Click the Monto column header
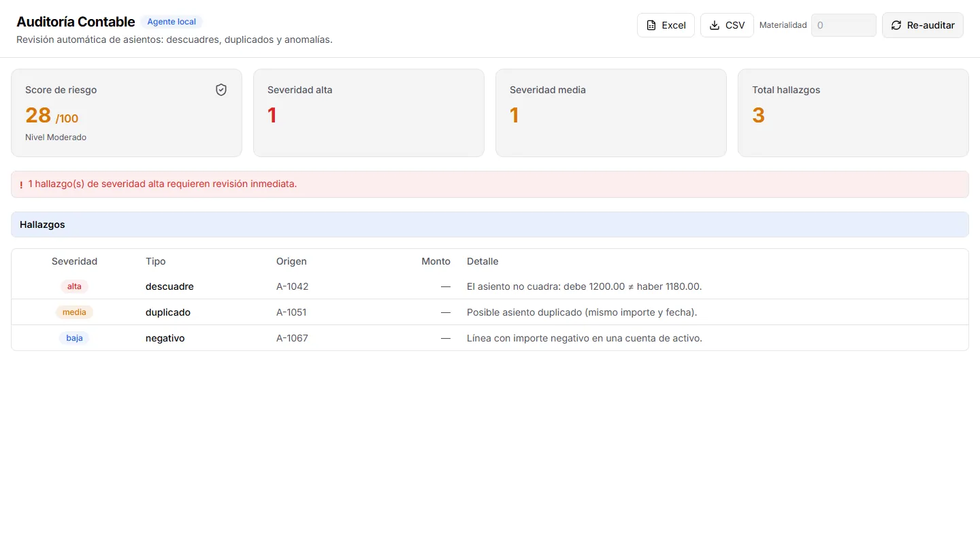 pyautogui.click(x=436, y=261)
